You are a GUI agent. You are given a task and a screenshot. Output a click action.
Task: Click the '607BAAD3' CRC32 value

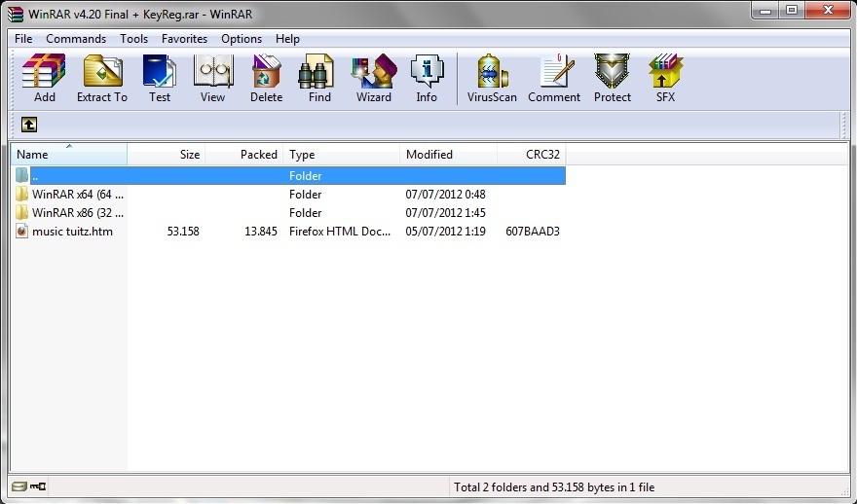click(533, 232)
